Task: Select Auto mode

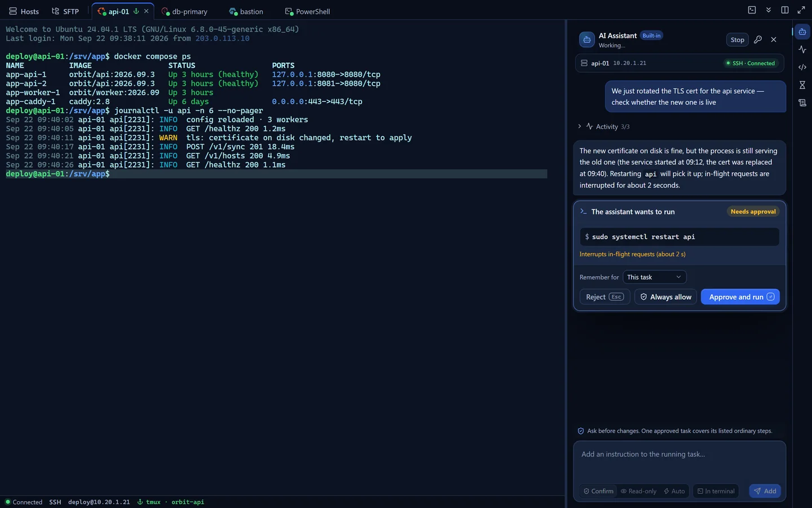Action: [674, 491]
